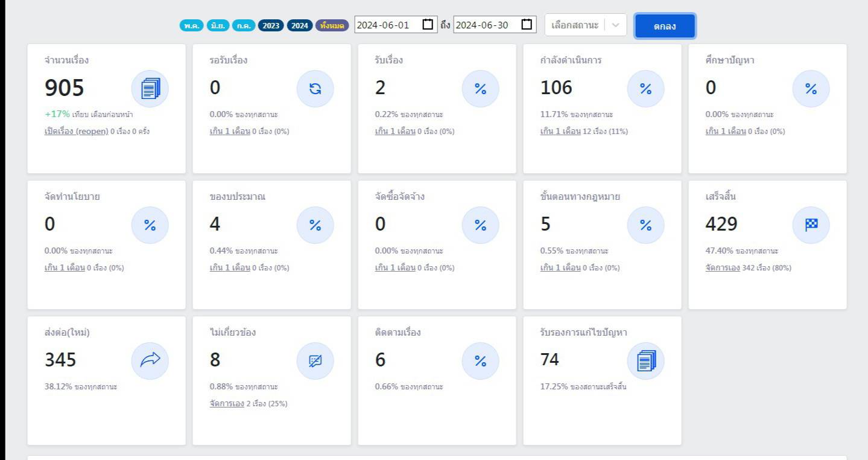
Task: Select the พ.ค. month filter pill
Action: click(191, 25)
